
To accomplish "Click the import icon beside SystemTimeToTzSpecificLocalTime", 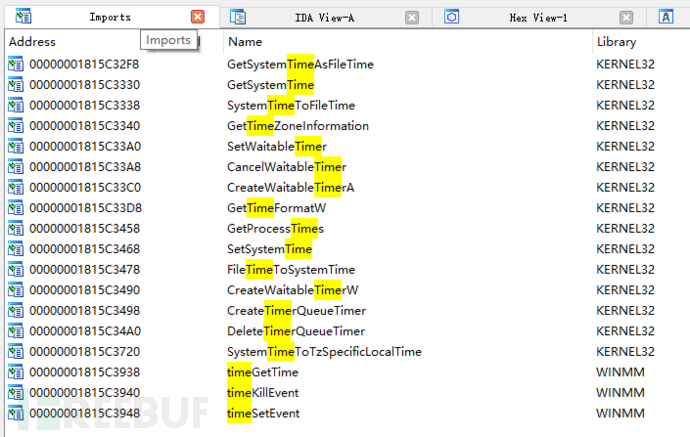I will coord(15,352).
